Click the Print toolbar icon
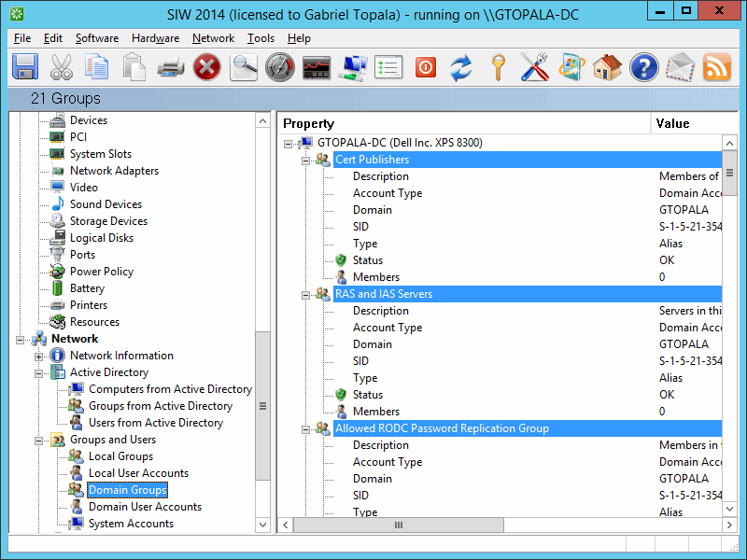Image resolution: width=747 pixels, height=560 pixels. (x=171, y=66)
